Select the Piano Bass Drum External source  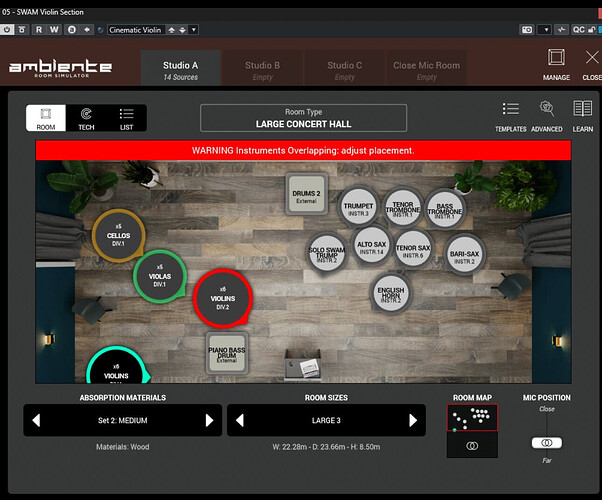pyautogui.click(x=227, y=354)
